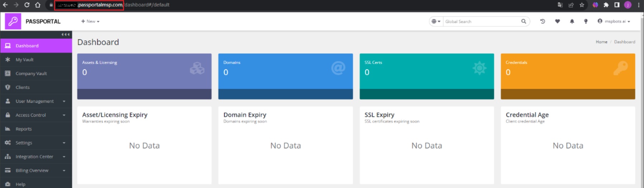Collapse the sidebar with triple-arrow icon
Image resolution: width=644 pixels, height=188 pixels.
[x=65, y=34]
